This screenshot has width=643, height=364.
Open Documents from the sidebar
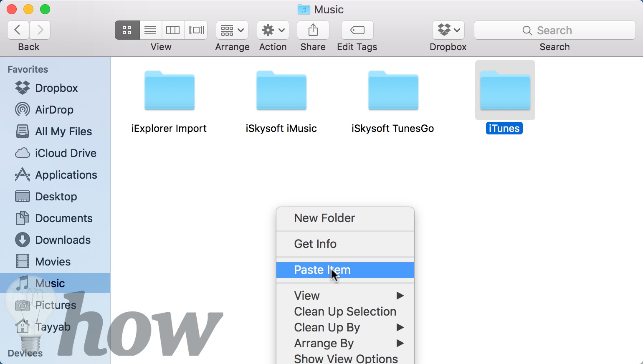(55, 218)
